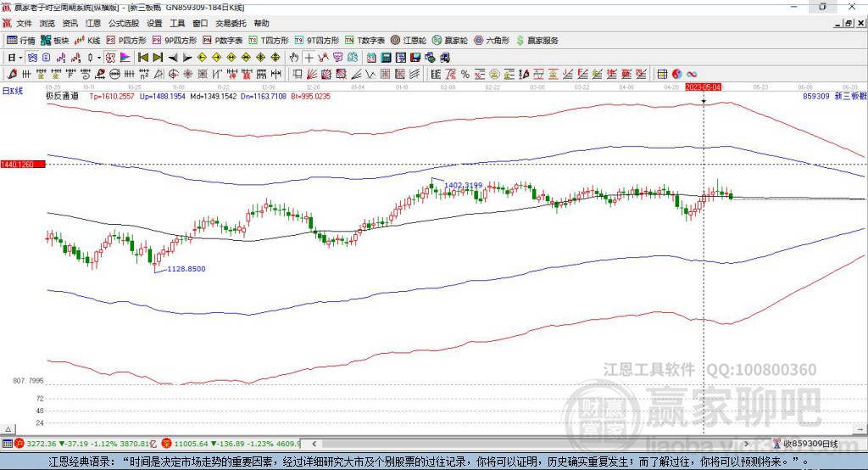Viewport: 868px width, 470px height.
Task: Click Shanghai index value 3272.36
Action: (x=42, y=444)
